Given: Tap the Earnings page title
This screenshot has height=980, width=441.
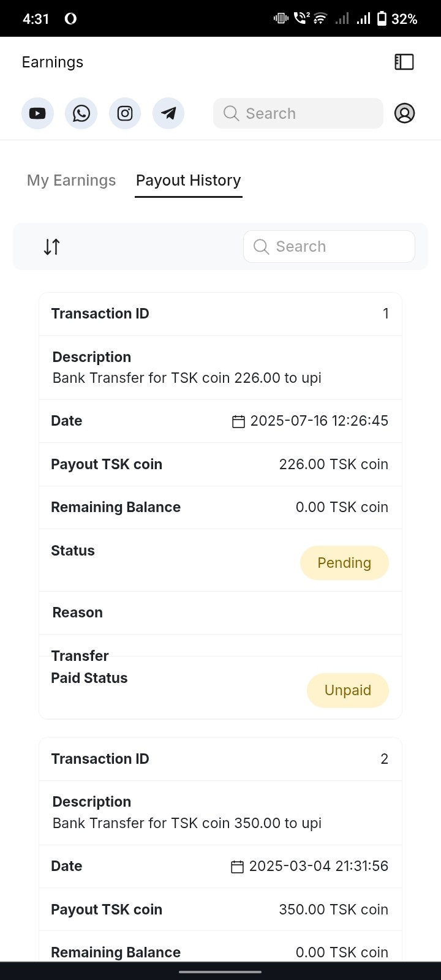Looking at the screenshot, I should pyautogui.click(x=53, y=62).
